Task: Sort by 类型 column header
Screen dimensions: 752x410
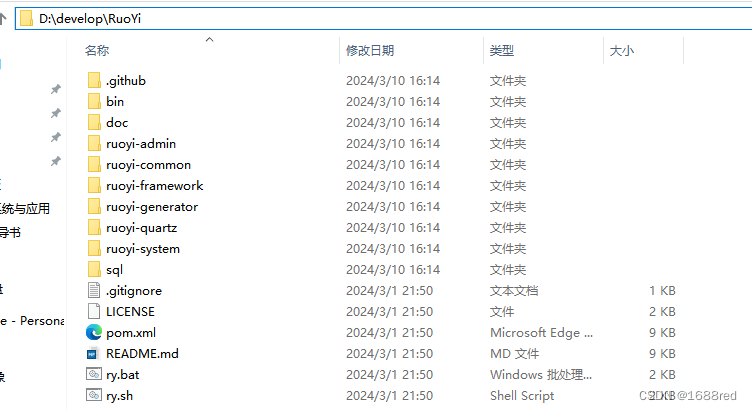Action: click(x=502, y=50)
